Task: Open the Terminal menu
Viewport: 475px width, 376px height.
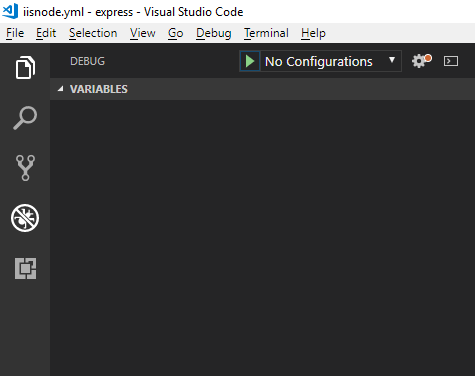Action: 266,33
